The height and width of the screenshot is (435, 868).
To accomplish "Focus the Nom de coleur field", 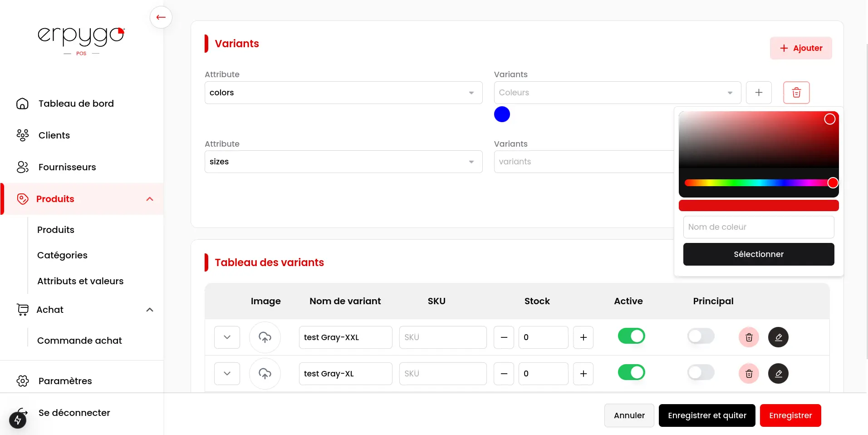I will (x=758, y=227).
